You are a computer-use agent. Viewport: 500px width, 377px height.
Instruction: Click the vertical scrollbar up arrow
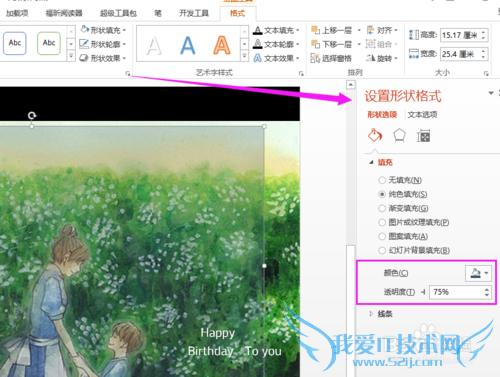pyautogui.click(x=350, y=85)
